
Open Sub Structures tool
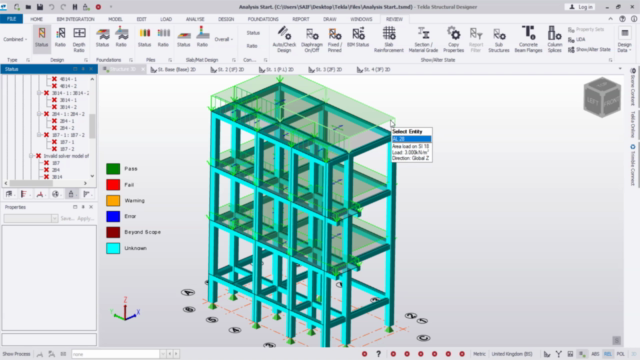499,40
